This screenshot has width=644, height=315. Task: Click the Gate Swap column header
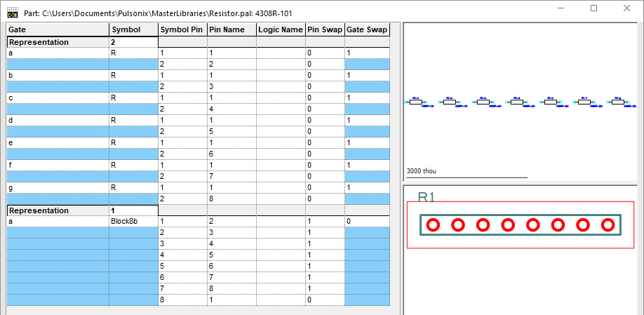[367, 30]
